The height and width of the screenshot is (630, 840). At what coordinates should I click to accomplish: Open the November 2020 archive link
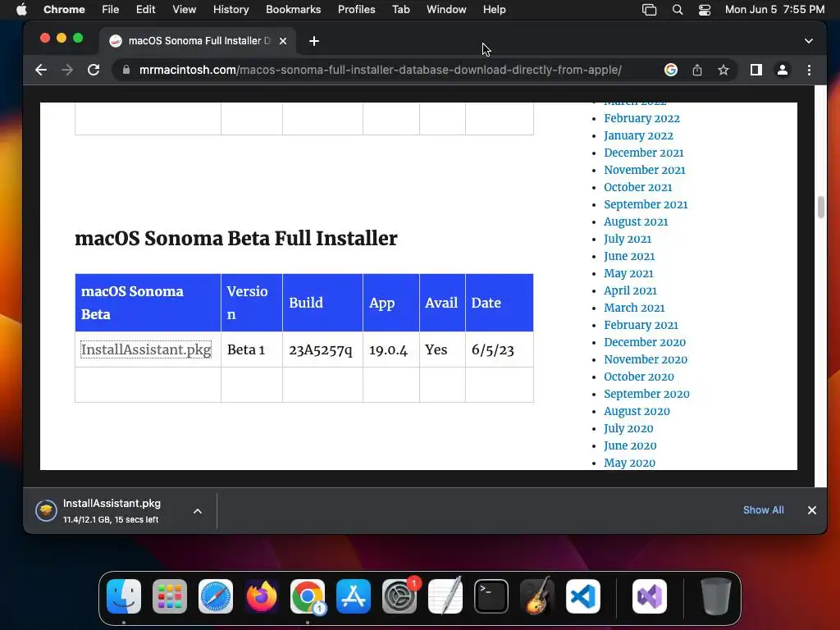645,359
